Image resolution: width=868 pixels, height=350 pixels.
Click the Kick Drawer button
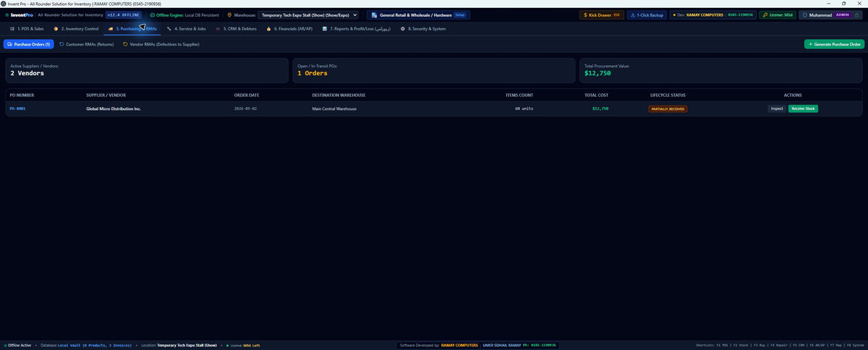click(x=601, y=14)
